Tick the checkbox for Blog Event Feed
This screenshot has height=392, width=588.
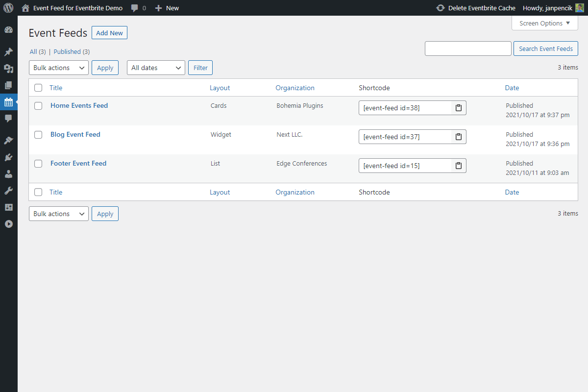tap(38, 135)
